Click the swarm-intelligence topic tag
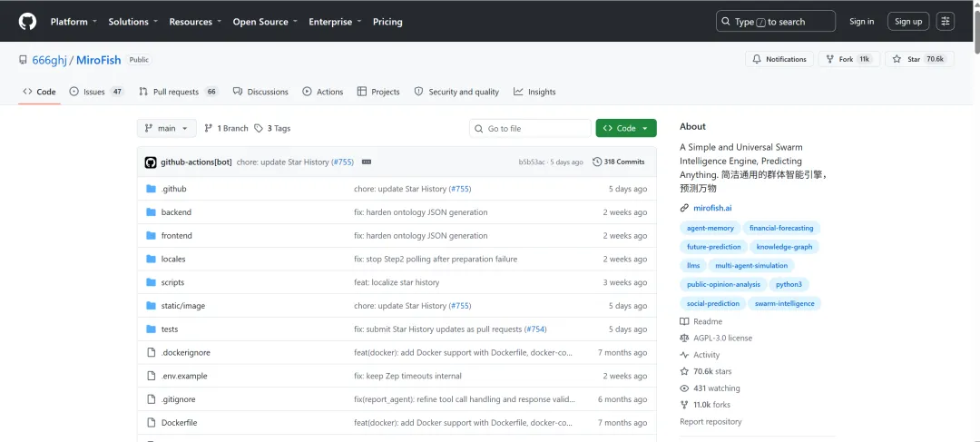Viewport: 980px width, 442px height. [784, 303]
